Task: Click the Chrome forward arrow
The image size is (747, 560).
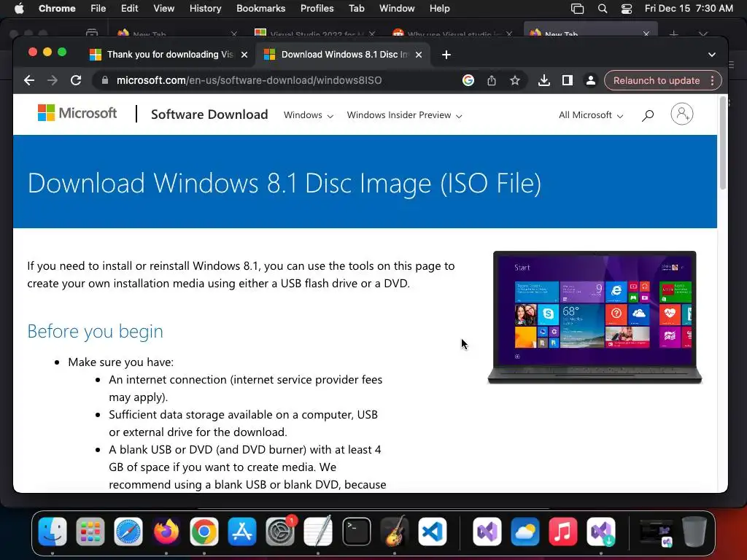Action: click(53, 80)
